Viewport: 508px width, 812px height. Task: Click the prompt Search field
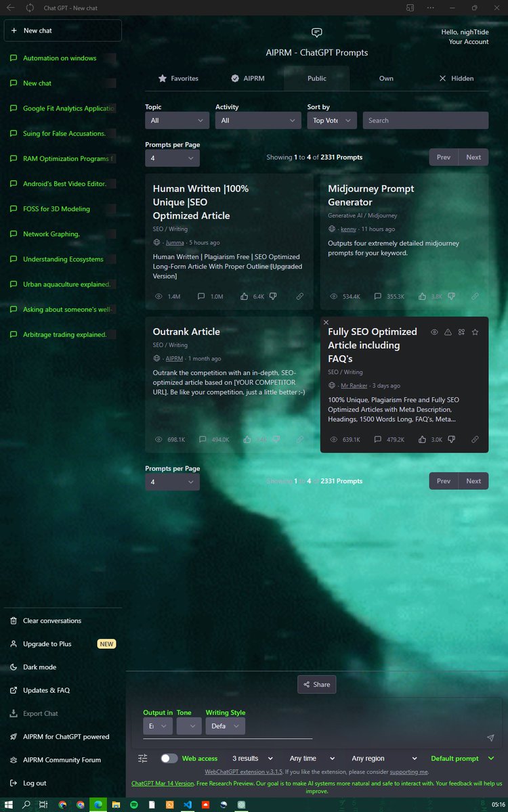click(x=425, y=120)
